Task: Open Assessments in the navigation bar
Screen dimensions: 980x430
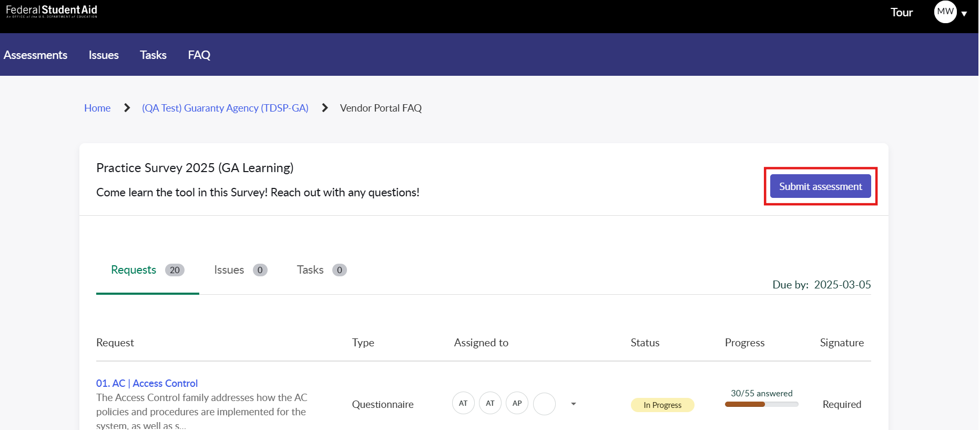Action: 36,55
